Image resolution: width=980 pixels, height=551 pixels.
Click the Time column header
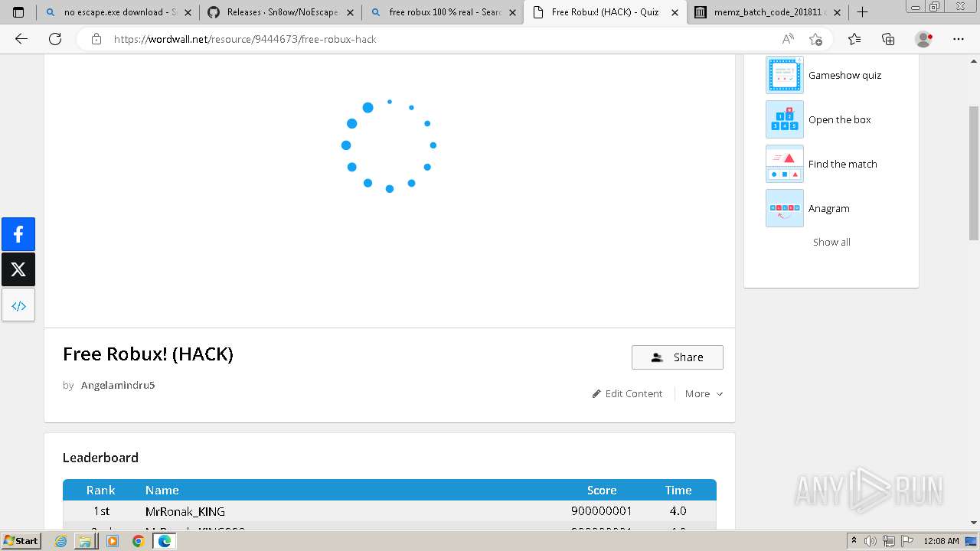[x=678, y=490]
